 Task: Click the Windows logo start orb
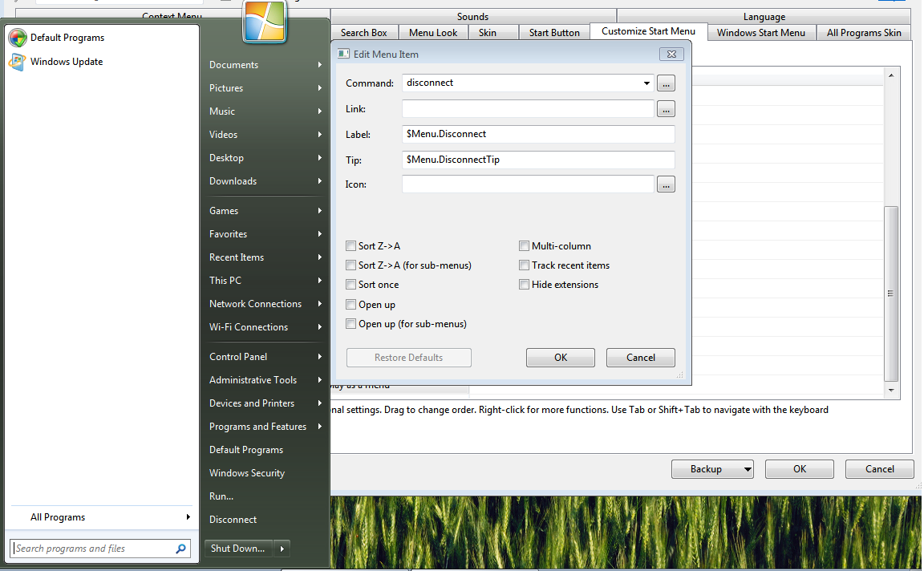[x=265, y=22]
